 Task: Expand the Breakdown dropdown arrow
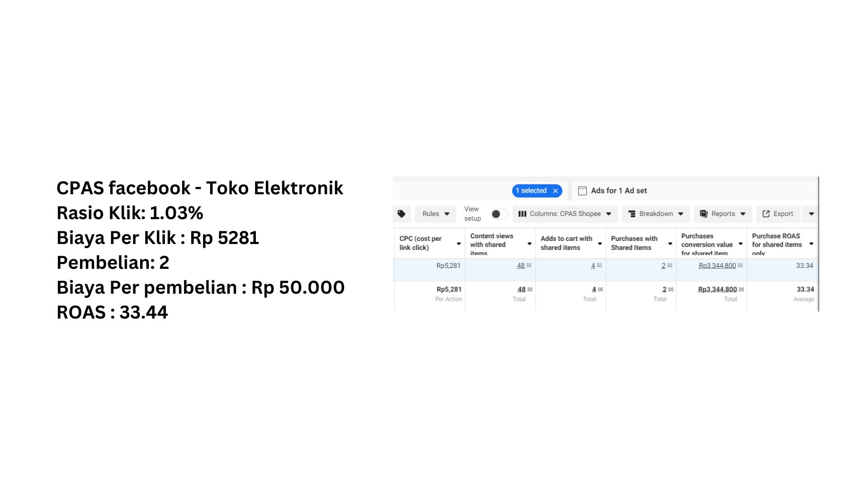[681, 214]
